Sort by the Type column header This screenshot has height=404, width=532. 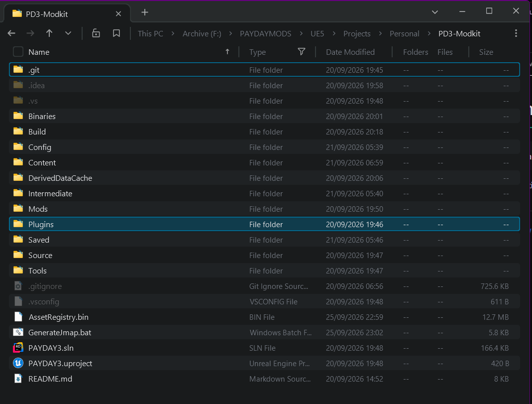pos(257,52)
